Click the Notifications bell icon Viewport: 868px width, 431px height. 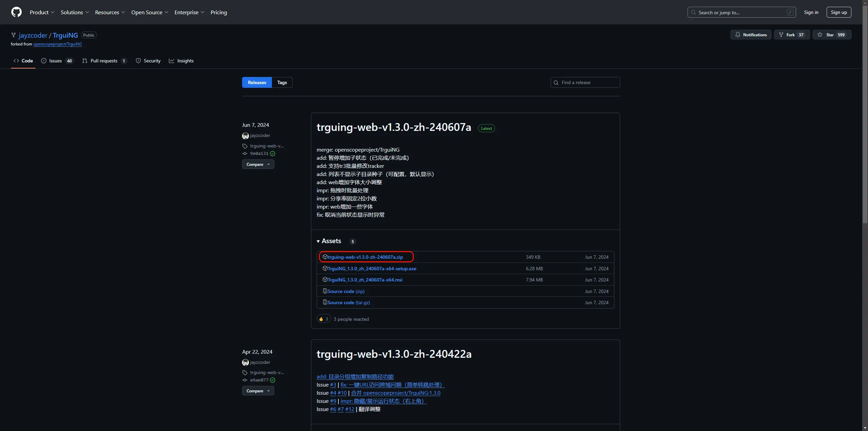pyautogui.click(x=737, y=35)
